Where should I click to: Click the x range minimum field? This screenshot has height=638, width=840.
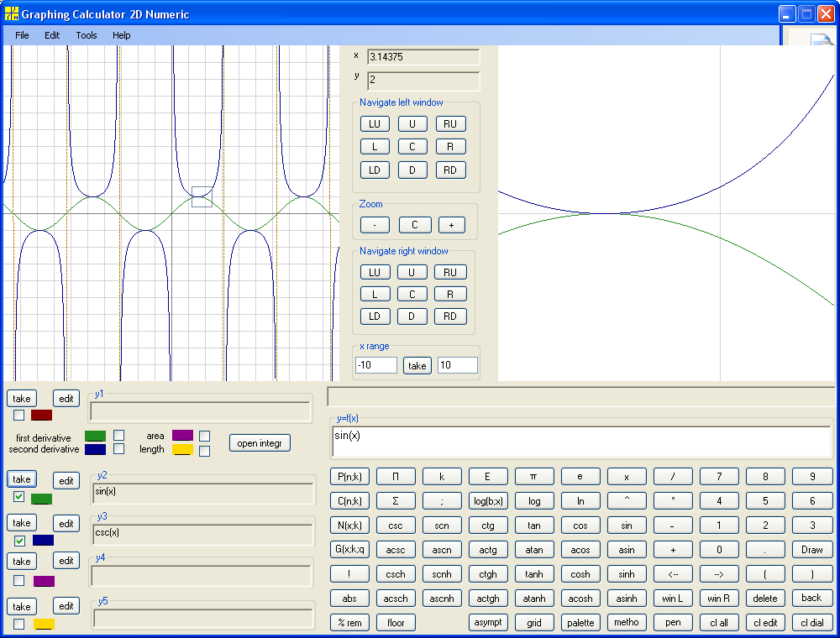point(376,365)
